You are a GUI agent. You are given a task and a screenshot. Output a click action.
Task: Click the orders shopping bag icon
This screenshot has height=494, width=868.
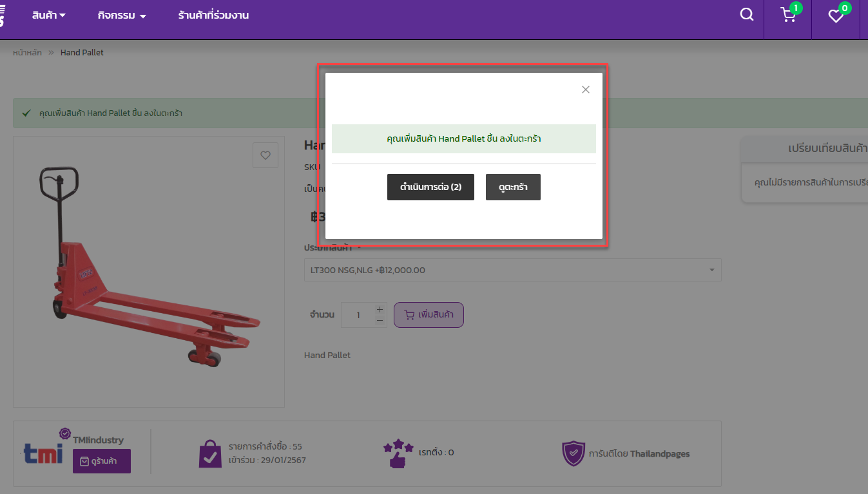210,453
